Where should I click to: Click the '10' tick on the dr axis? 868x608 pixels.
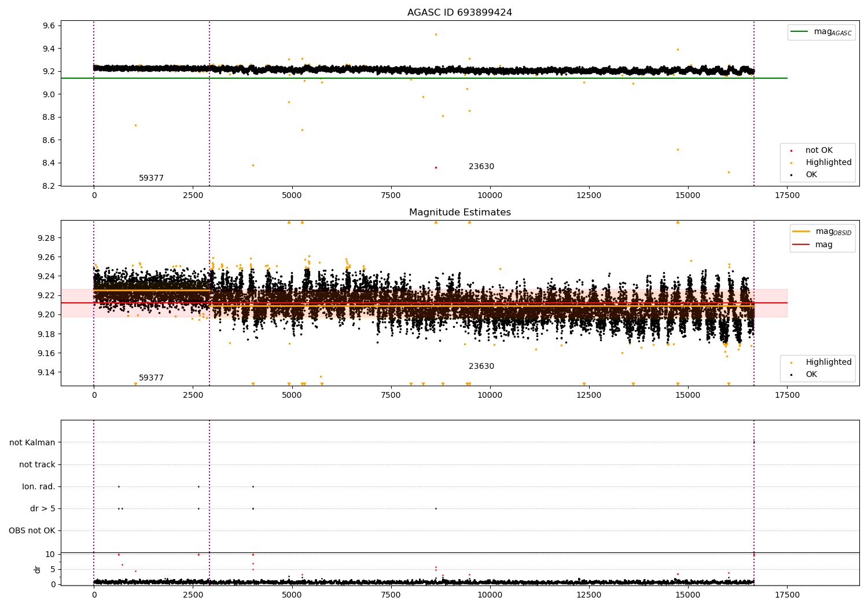point(50,554)
